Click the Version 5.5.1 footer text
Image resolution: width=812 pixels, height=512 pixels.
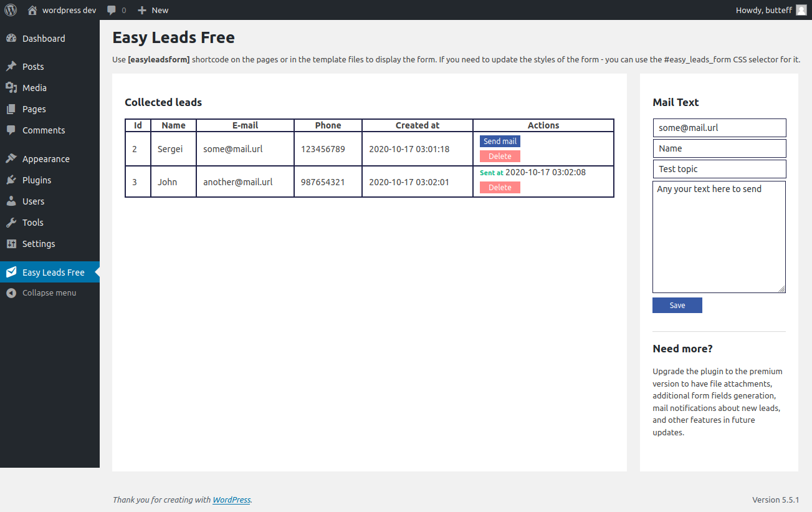776,500
